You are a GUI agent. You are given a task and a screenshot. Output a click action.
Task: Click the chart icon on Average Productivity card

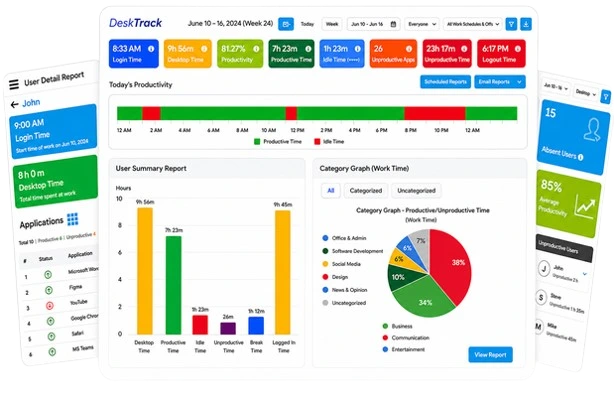click(x=584, y=206)
